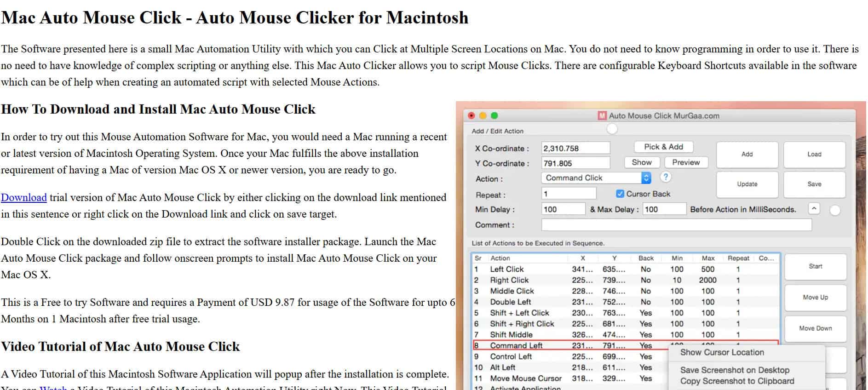The width and height of the screenshot is (868, 390).
Task: Click the truncated Co... column header
Action: (x=766, y=258)
